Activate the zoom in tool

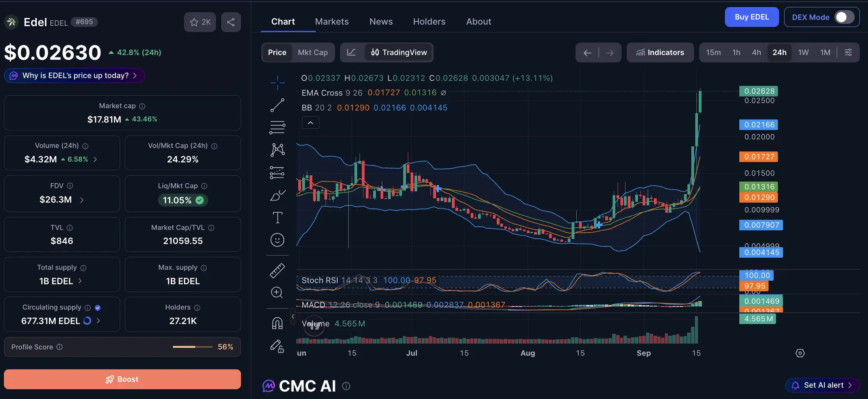coord(277,292)
